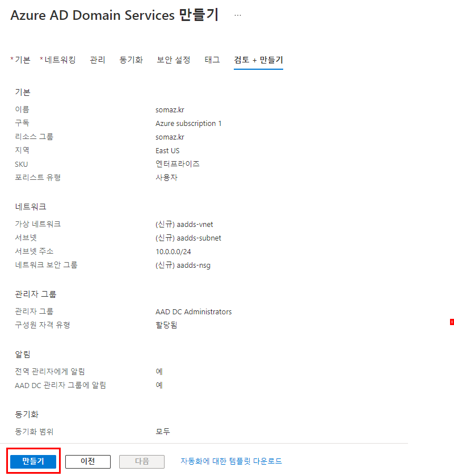Click the 네트워크 section heading
This screenshot has width=454, height=476.
coord(31,207)
